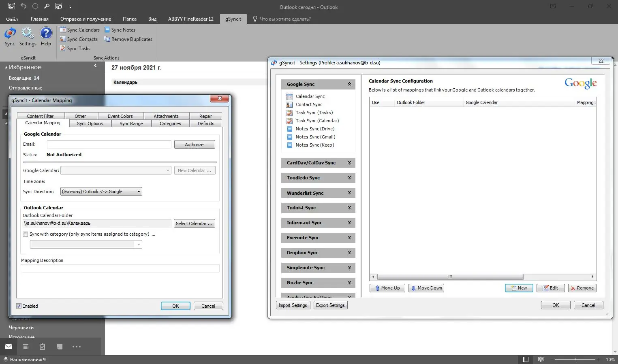Open Calendar view in Outlook navigation bar
618x364 pixels.
pyautogui.click(x=26, y=347)
